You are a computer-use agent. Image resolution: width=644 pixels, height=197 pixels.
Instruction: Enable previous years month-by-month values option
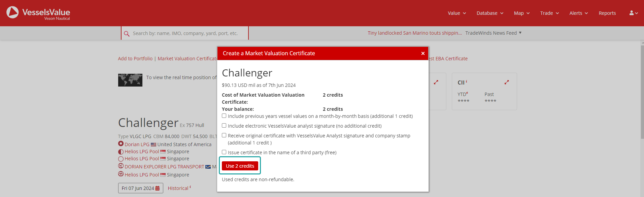pyautogui.click(x=224, y=116)
